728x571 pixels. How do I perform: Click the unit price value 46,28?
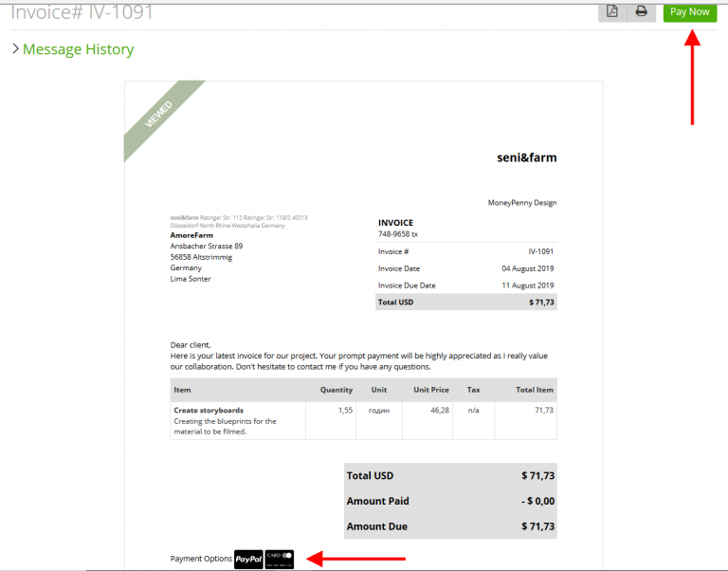click(440, 411)
